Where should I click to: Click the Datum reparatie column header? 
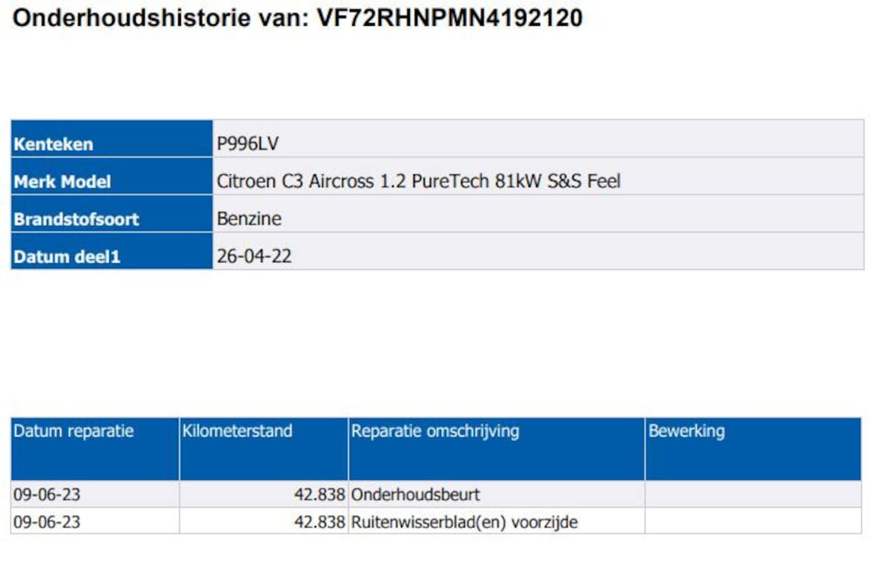point(95,449)
